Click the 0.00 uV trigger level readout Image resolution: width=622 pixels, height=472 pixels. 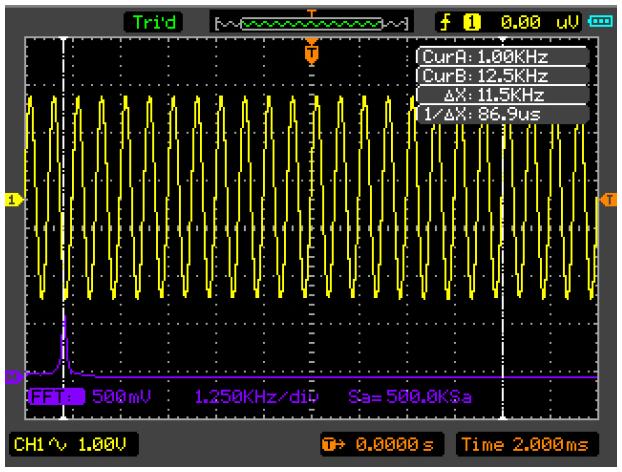tap(540, 23)
